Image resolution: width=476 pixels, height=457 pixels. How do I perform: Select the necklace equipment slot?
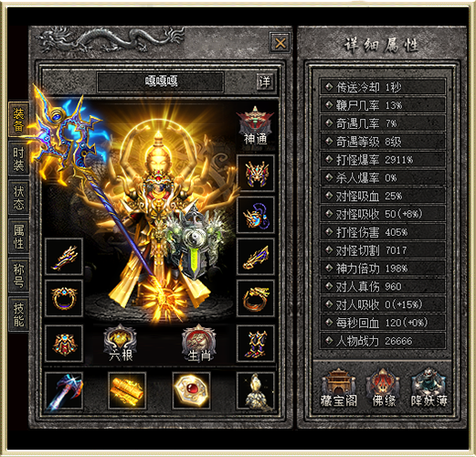tap(256, 215)
